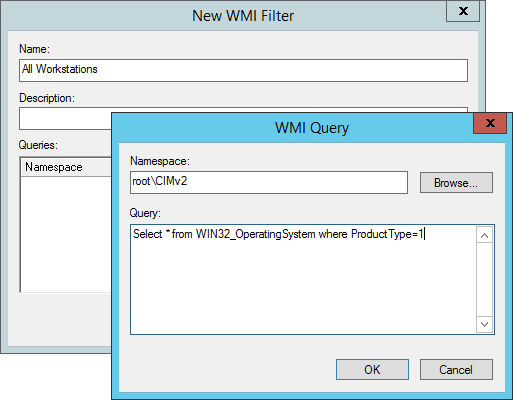The width and height of the screenshot is (513, 400).
Task: Click the query scrollbar up arrow
Action: (484, 235)
